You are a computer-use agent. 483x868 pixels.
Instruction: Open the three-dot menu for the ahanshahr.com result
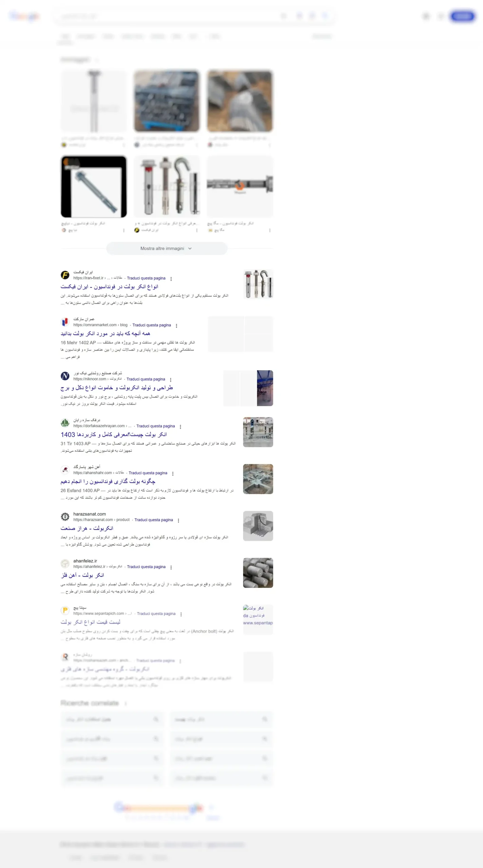click(173, 473)
